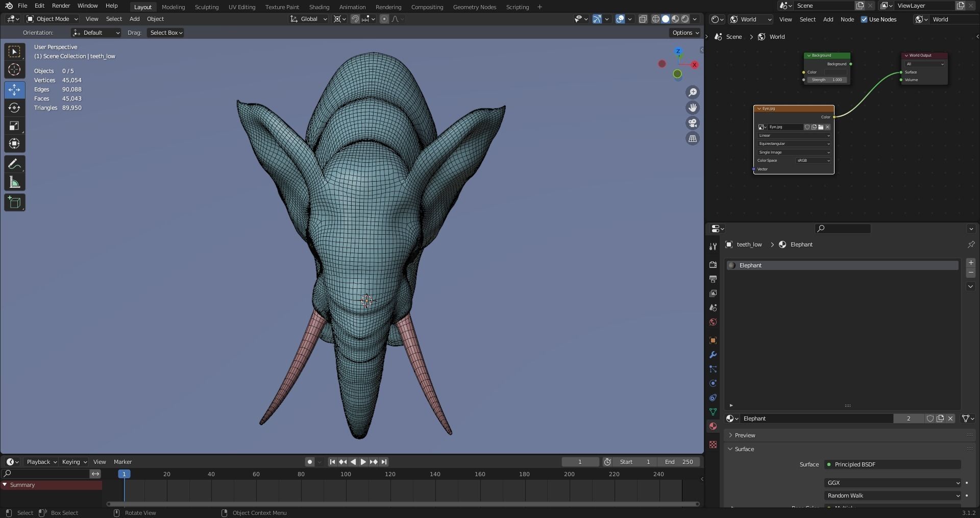
Task: Open the viewport Add menu
Action: (x=134, y=19)
